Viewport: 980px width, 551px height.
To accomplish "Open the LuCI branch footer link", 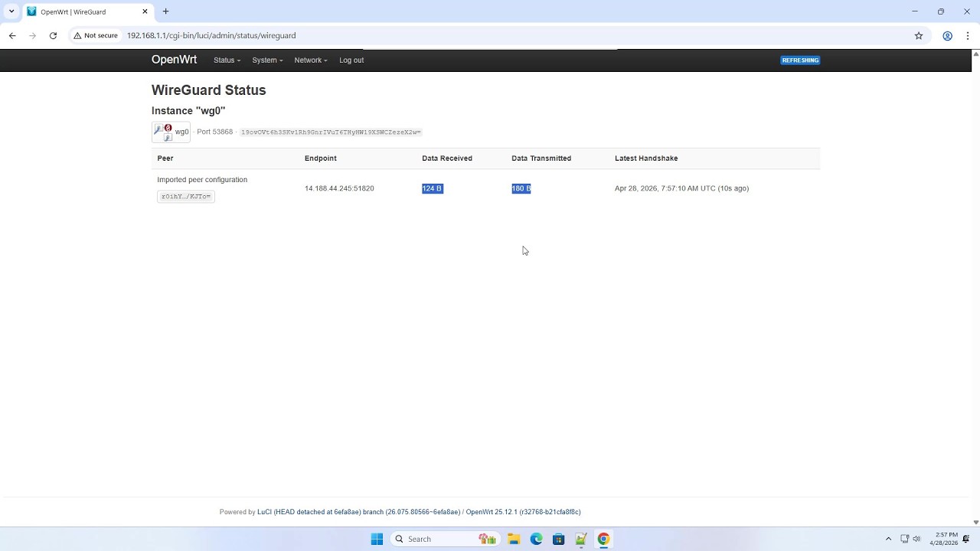I will pyautogui.click(x=358, y=512).
